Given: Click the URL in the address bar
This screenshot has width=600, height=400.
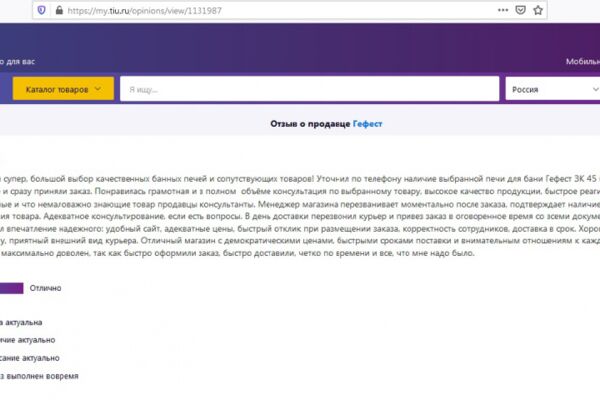Looking at the screenshot, I should click(144, 11).
